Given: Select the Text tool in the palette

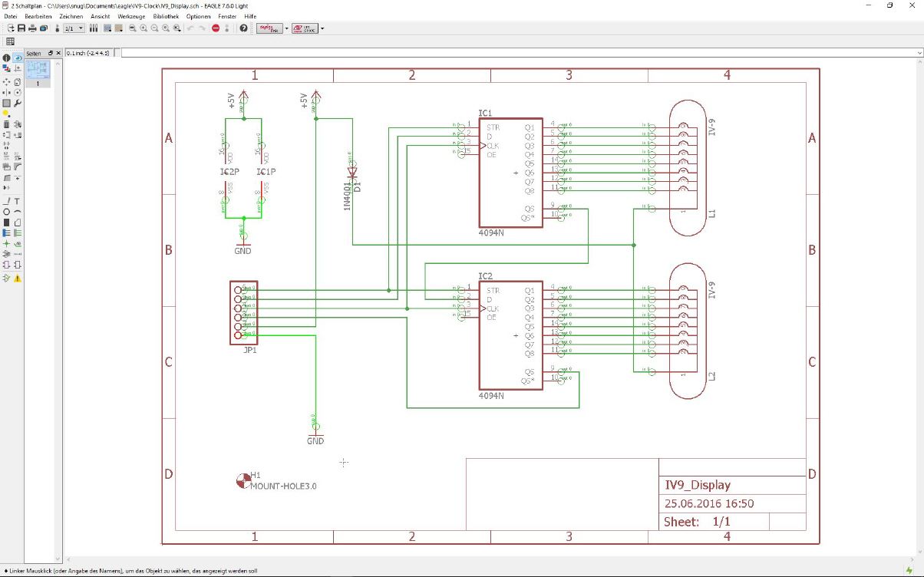Looking at the screenshot, I should coord(17,201).
